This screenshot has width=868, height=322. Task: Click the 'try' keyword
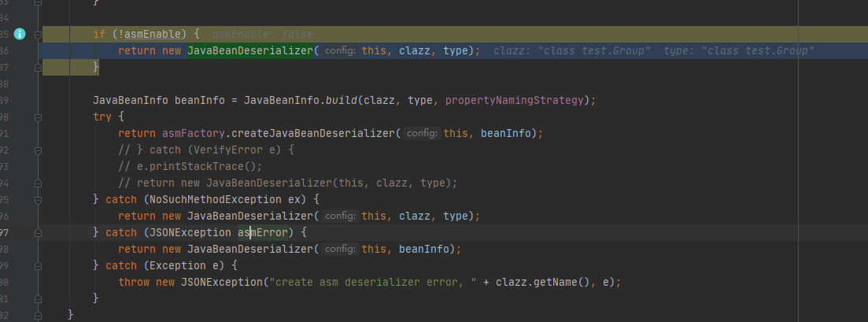pos(102,117)
